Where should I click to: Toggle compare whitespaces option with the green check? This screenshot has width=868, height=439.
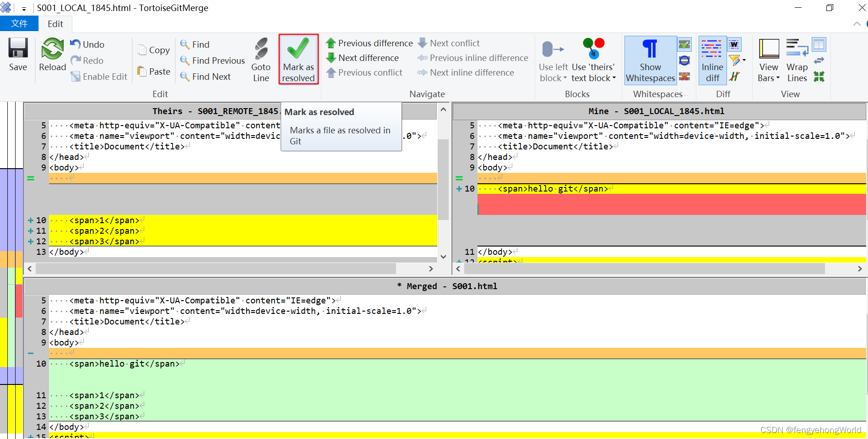684,44
